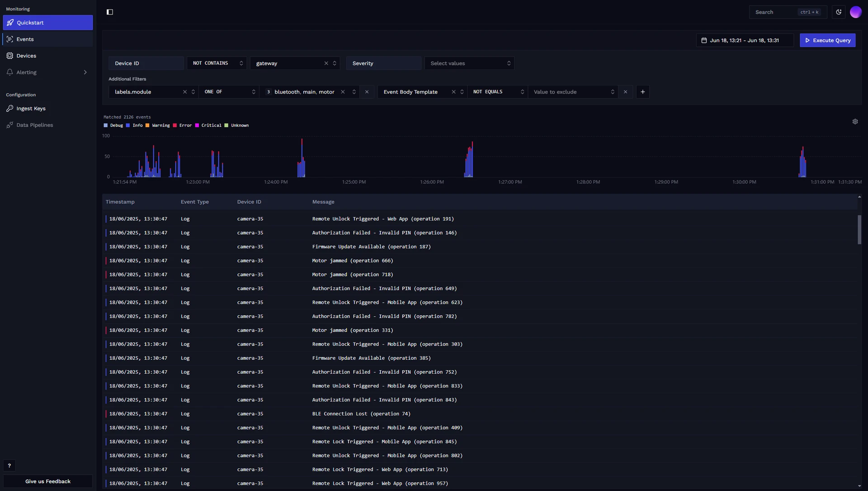Toggle Debug severity in chart legend

[x=113, y=125]
